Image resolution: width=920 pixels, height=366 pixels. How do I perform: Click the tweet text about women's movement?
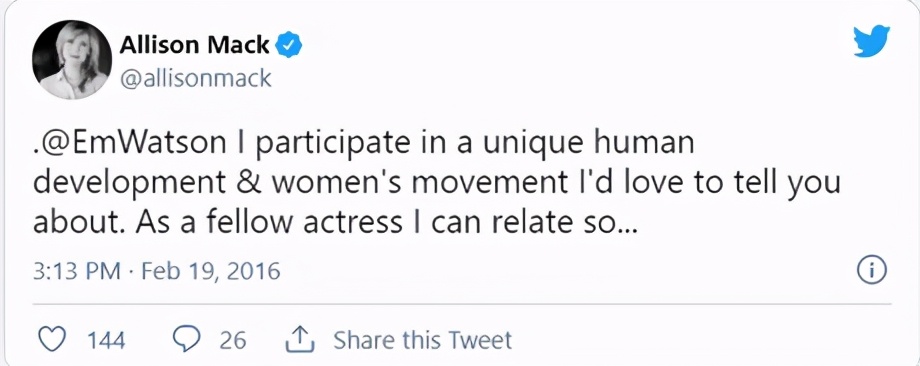click(x=437, y=184)
